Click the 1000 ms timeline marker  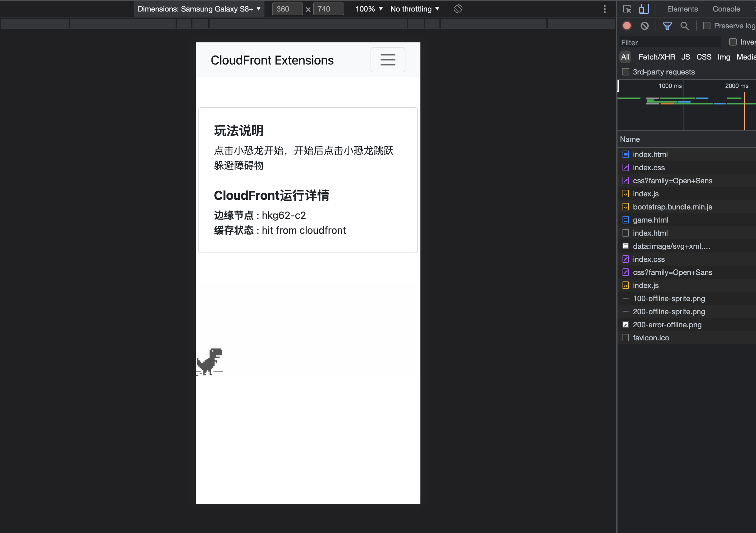tap(670, 86)
